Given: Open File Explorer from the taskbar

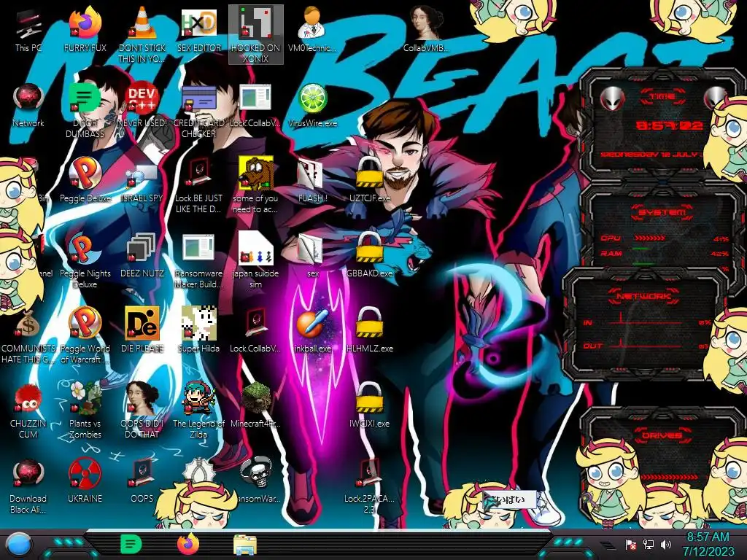Looking at the screenshot, I should [x=245, y=545].
